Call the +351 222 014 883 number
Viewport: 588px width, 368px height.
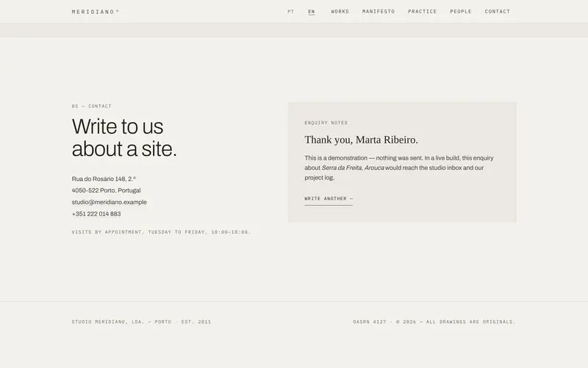point(96,214)
